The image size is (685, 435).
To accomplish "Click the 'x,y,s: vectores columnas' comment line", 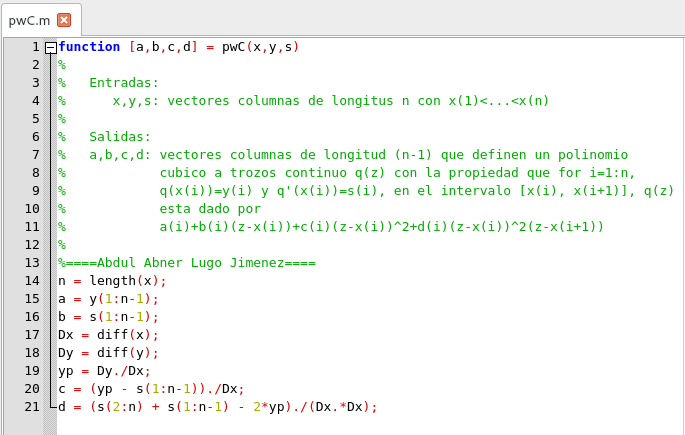I will (x=331, y=101).
